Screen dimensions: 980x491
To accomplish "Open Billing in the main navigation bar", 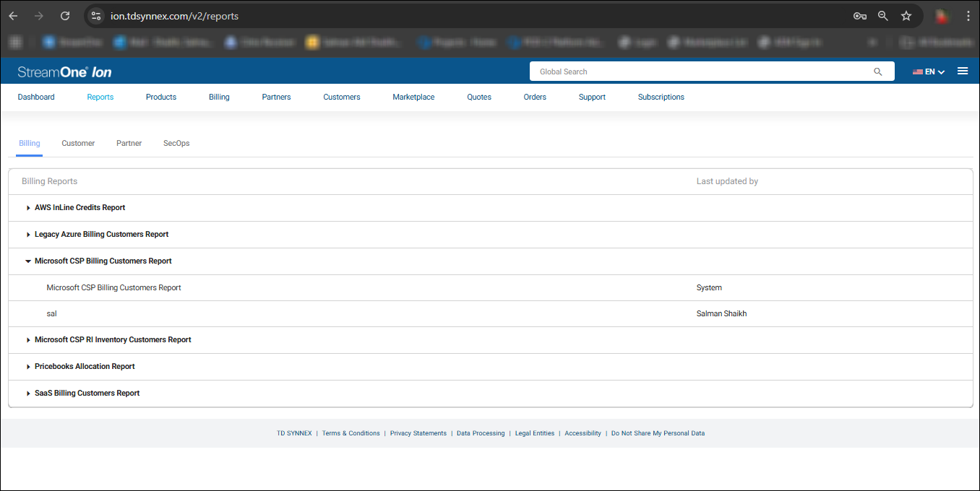I will tap(219, 97).
